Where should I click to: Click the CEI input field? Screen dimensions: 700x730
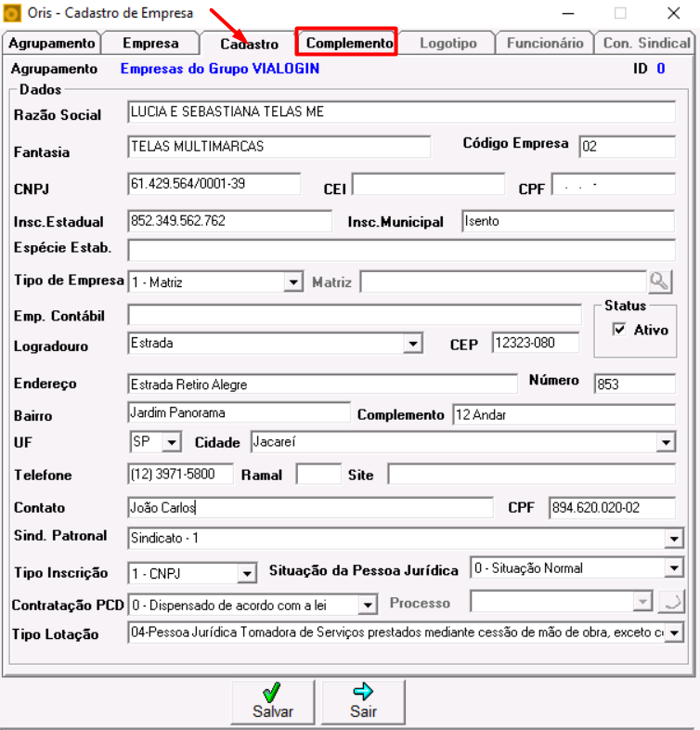click(428, 184)
